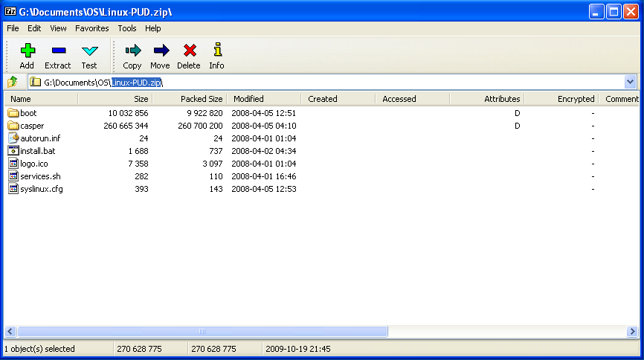The width and height of the screenshot is (644, 360).
Task: Select the services.sh file icon
Action: (13, 176)
